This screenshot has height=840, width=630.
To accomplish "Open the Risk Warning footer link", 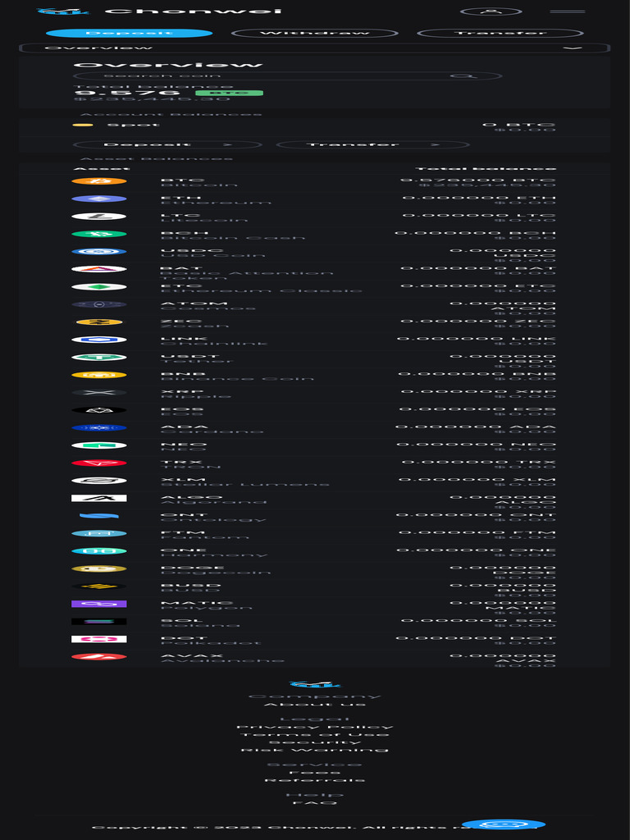I will tap(314, 750).
